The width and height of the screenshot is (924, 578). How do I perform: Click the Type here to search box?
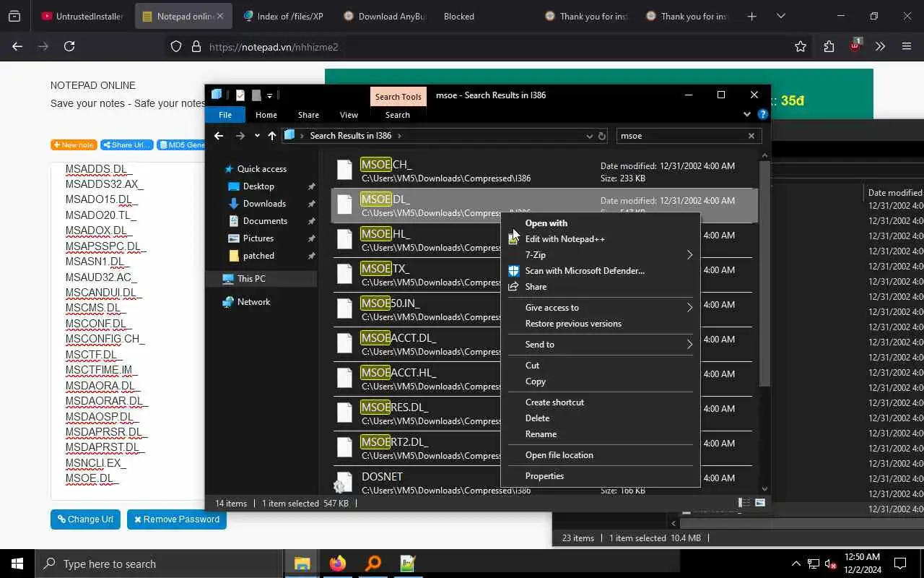pos(159,564)
